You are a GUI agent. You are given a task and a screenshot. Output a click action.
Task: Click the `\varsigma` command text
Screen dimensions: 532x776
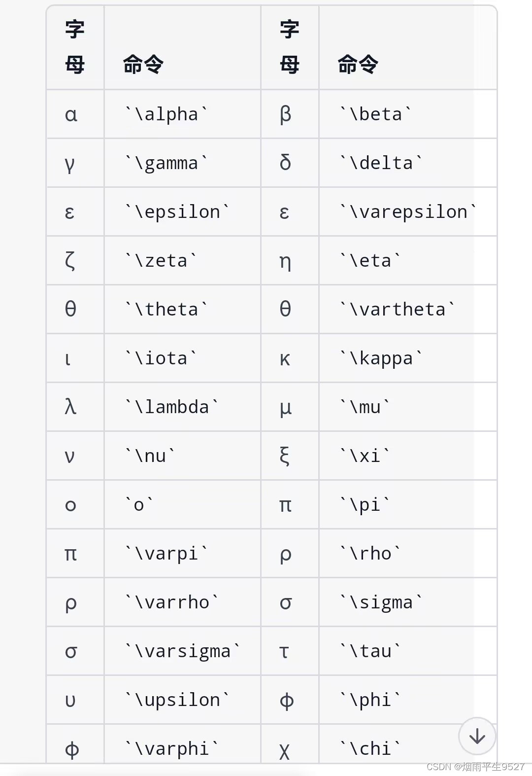182,651
